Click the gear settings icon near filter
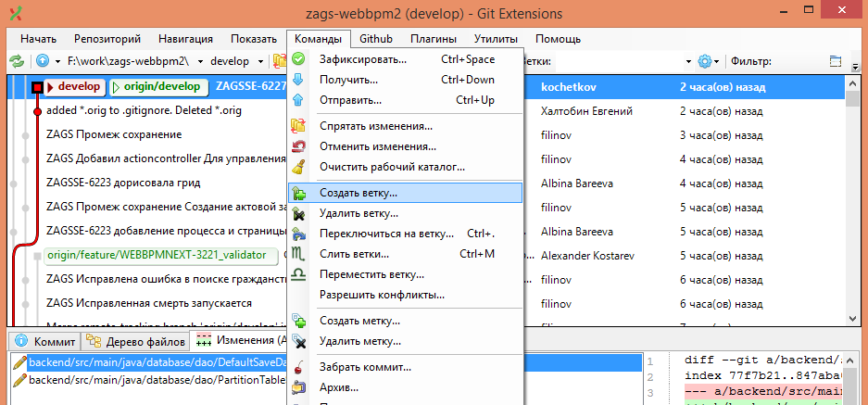868x405 pixels. (x=705, y=61)
